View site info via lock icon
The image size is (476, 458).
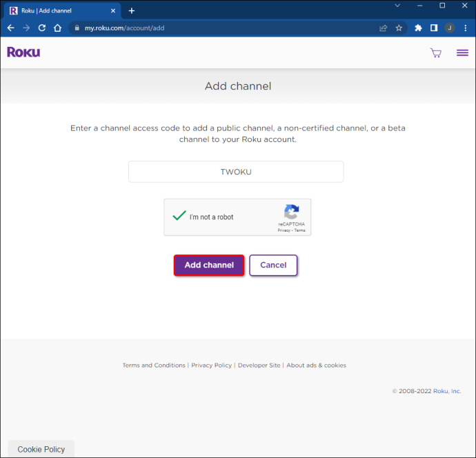coord(77,28)
